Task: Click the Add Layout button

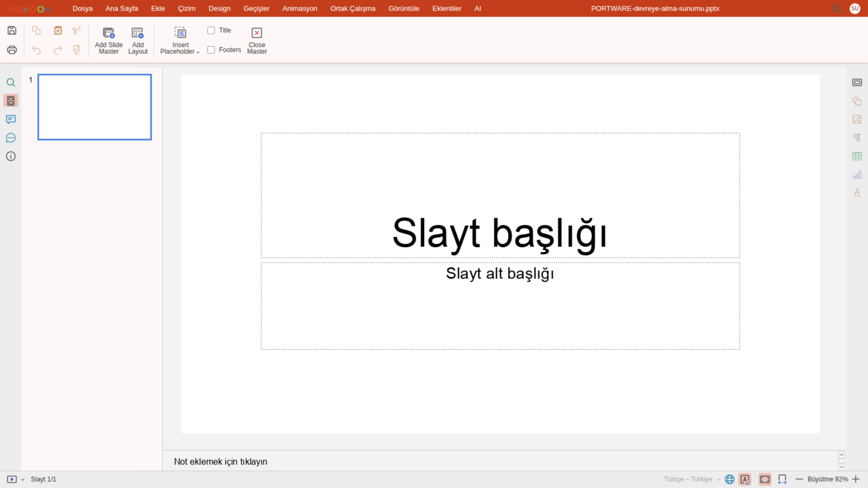Action: tap(138, 40)
